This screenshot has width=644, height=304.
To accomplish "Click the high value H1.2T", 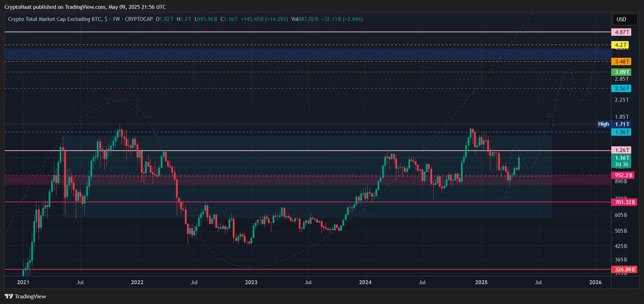I will coord(184,19).
